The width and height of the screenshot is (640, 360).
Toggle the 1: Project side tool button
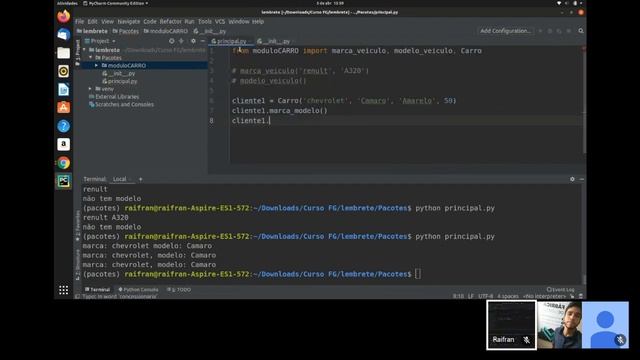(x=78, y=52)
